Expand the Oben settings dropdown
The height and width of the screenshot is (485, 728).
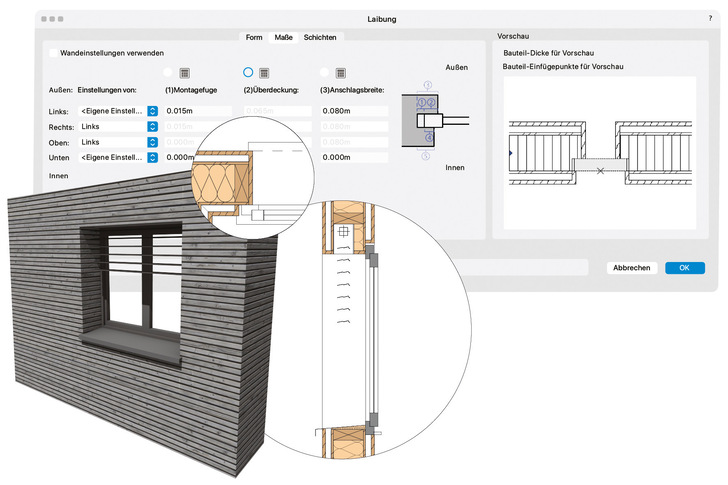[x=152, y=142]
